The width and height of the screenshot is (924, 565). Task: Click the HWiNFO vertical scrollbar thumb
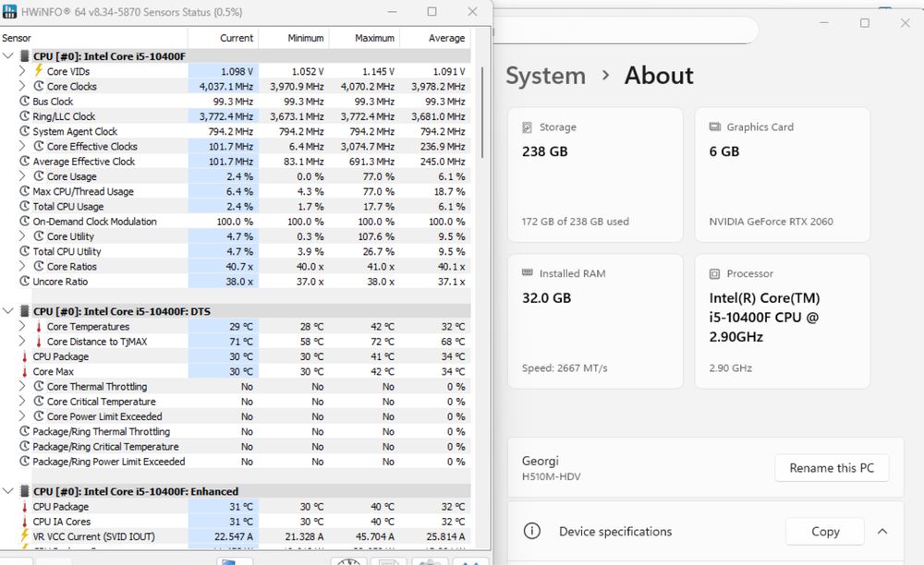(482, 112)
